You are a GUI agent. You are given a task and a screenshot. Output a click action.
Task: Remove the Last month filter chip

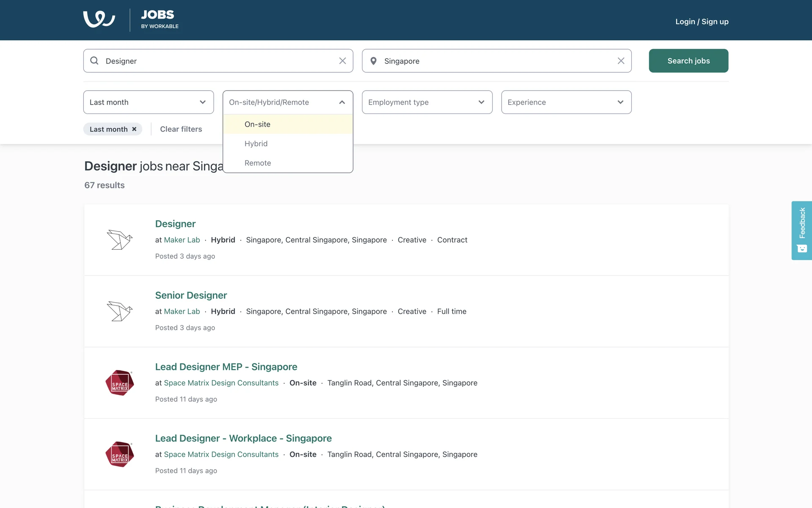pos(134,129)
